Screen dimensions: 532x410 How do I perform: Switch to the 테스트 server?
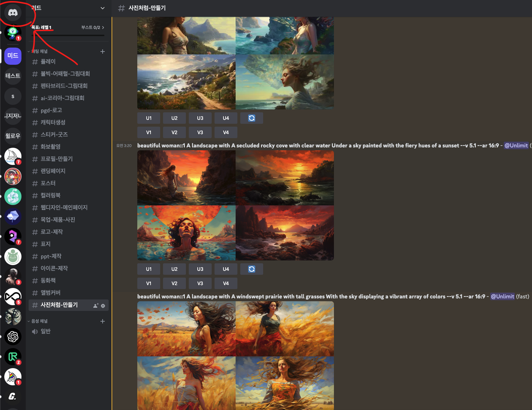(x=13, y=76)
